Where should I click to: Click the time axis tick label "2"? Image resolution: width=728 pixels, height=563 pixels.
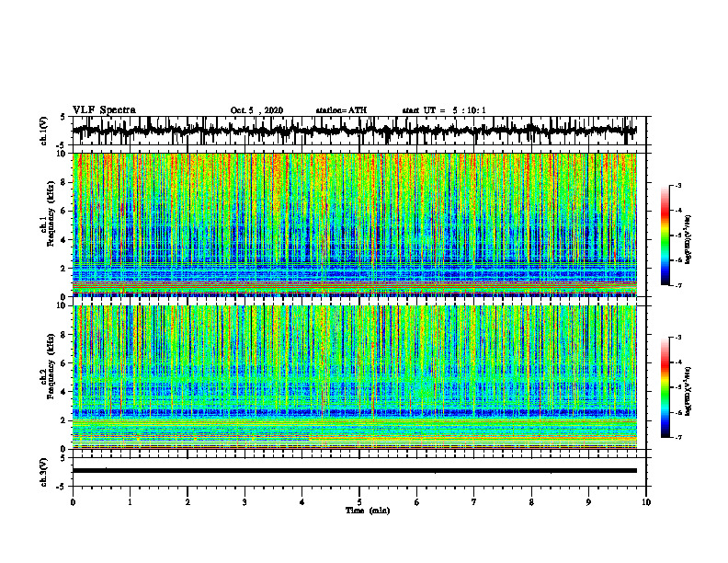(188, 502)
